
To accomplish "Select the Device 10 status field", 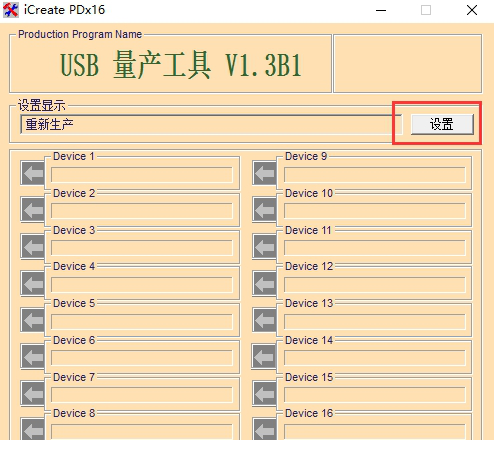I will pyautogui.click(x=375, y=211).
